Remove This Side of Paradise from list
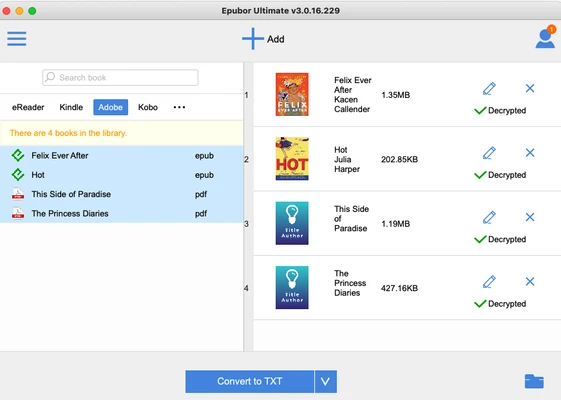 click(x=530, y=217)
